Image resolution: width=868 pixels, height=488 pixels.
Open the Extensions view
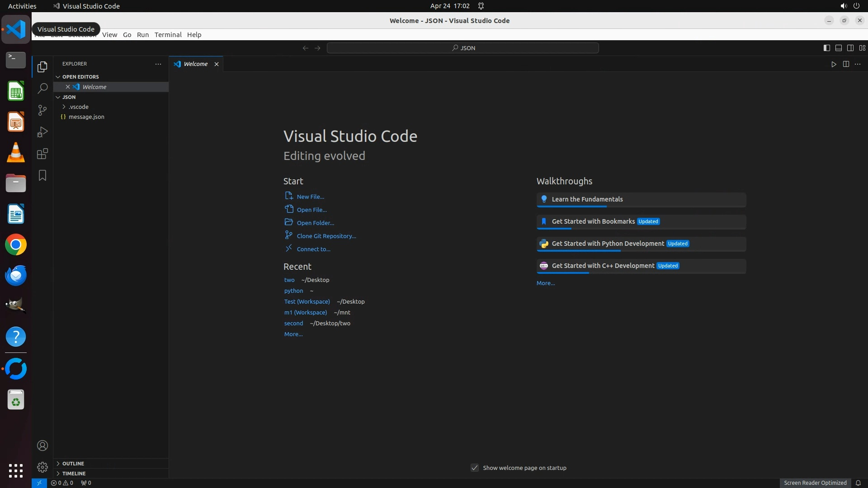pos(42,154)
